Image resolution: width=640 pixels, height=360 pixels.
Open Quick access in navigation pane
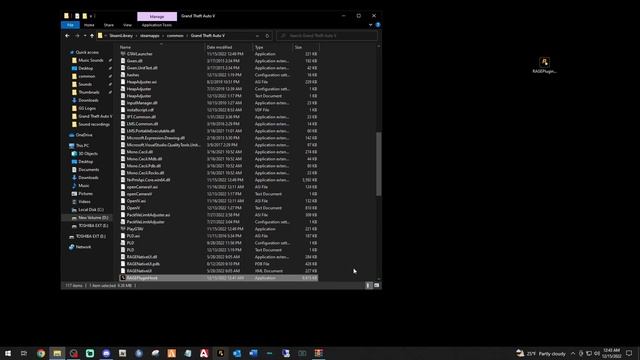tap(87, 52)
